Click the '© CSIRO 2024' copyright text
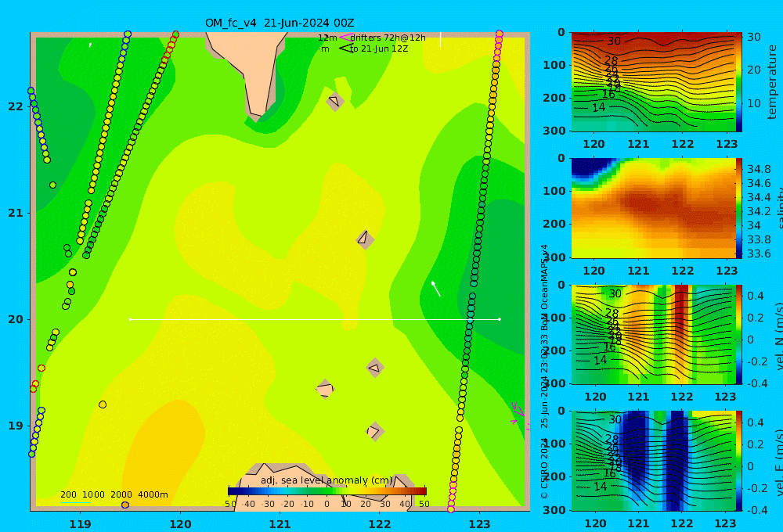Image resolution: width=783 pixels, height=532 pixels. [544, 468]
